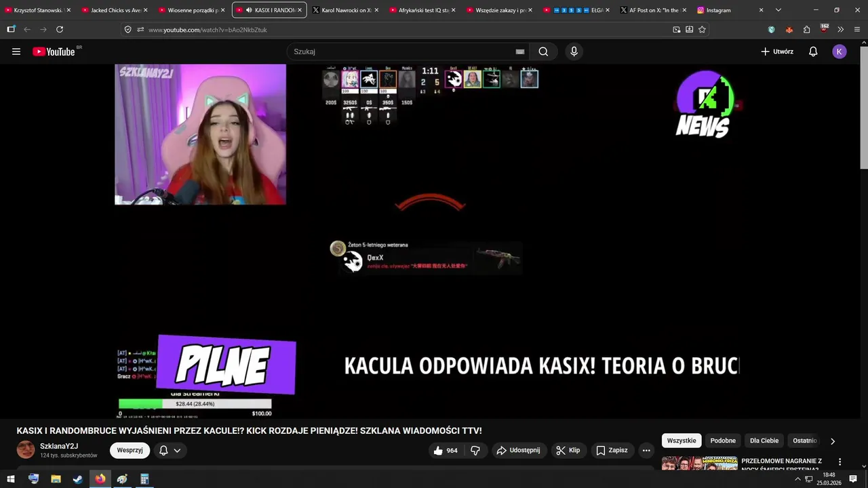Image resolution: width=868 pixels, height=488 pixels.
Task: Open the browser extensions puzzle icon
Action: [x=806, y=29]
